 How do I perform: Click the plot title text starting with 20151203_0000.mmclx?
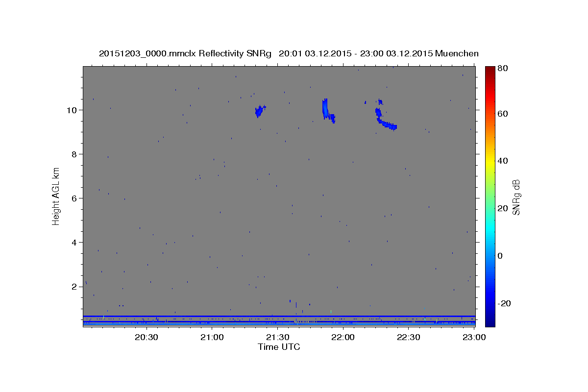[289, 53]
